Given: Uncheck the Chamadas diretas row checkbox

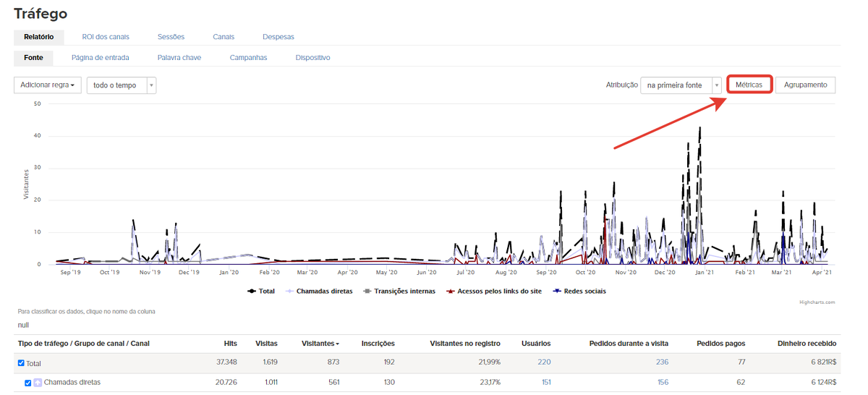Looking at the screenshot, I should coord(28,383).
